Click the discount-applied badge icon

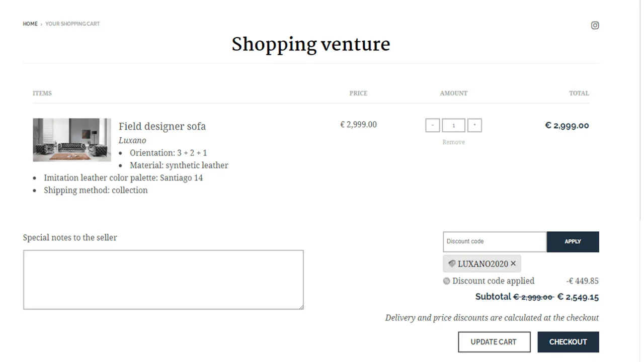coord(446,281)
